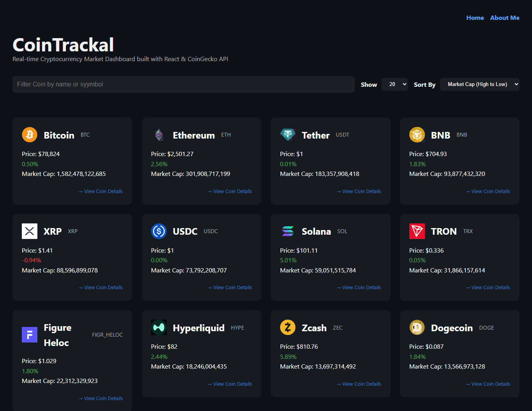
Task: Follow Dogecoin View Coin Details link
Action: 488,384
